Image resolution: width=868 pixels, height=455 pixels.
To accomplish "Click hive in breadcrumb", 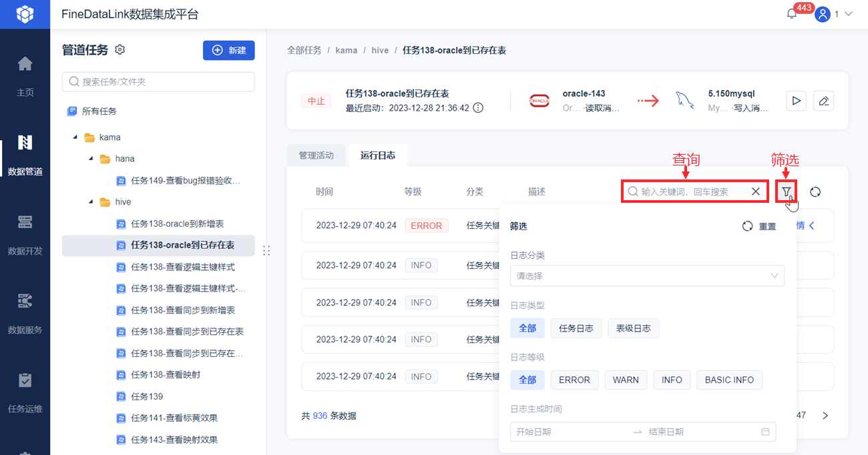I will point(380,50).
